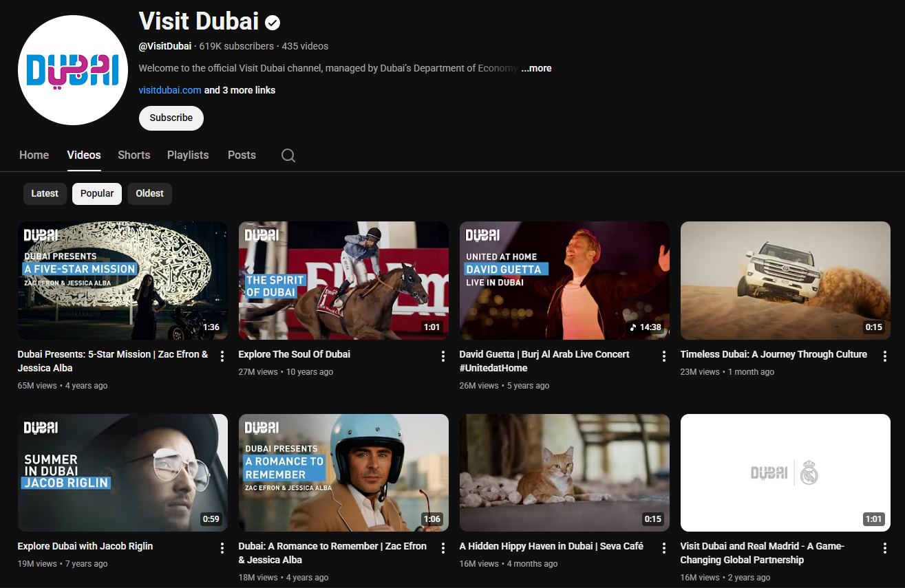The width and height of the screenshot is (905, 588).
Task: Open 'Explore Dubai with Jacob Riglin' title
Action: click(x=85, y=546)
